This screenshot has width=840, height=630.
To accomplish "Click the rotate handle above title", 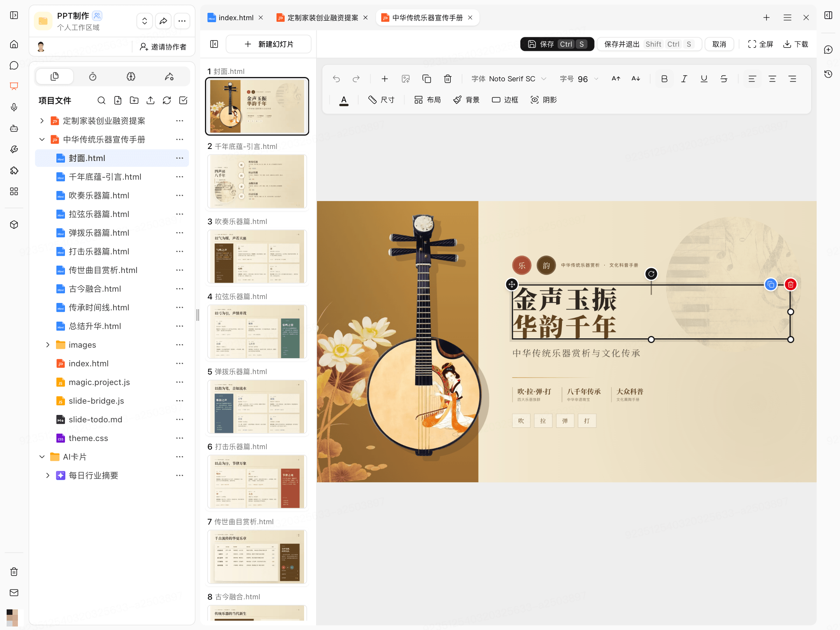I will pyautogui.click(x=651, y=274).
